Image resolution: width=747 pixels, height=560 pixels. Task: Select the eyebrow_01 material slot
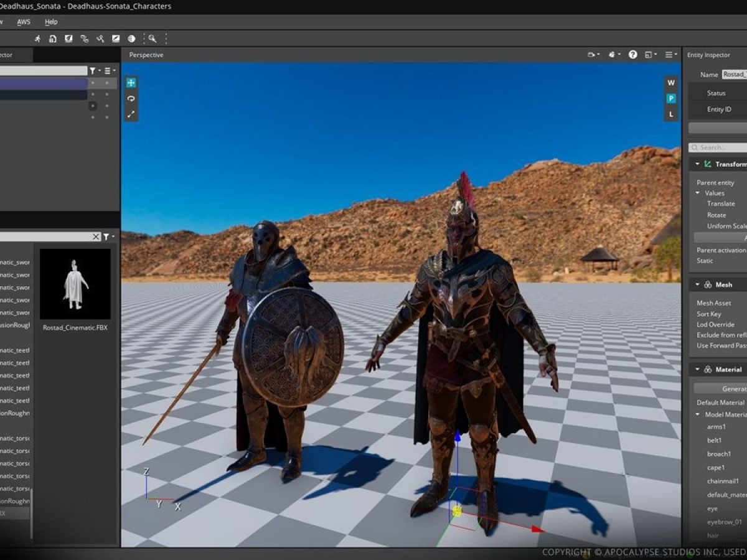(x=724, y=521)
